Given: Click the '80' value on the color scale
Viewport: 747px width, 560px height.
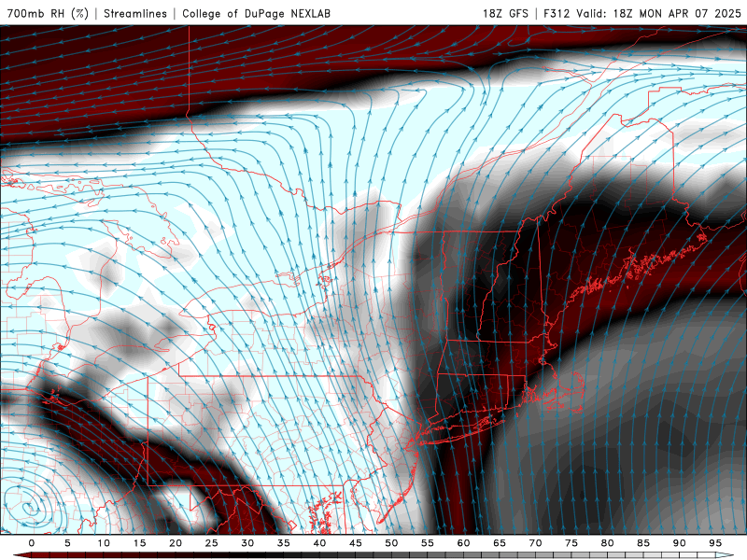Looking at the screenshot, I should (607, 543).
